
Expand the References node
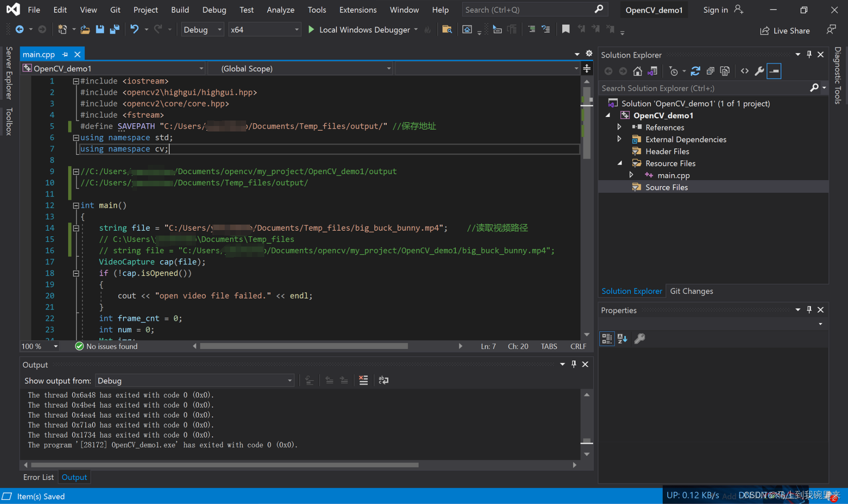tap(619, 127)
